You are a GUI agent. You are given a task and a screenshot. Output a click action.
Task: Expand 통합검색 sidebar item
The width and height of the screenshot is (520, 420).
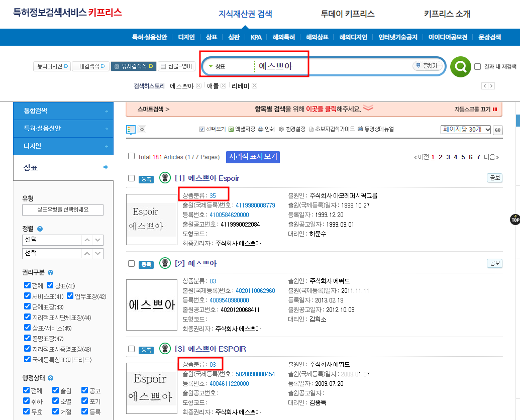(63, 111)
